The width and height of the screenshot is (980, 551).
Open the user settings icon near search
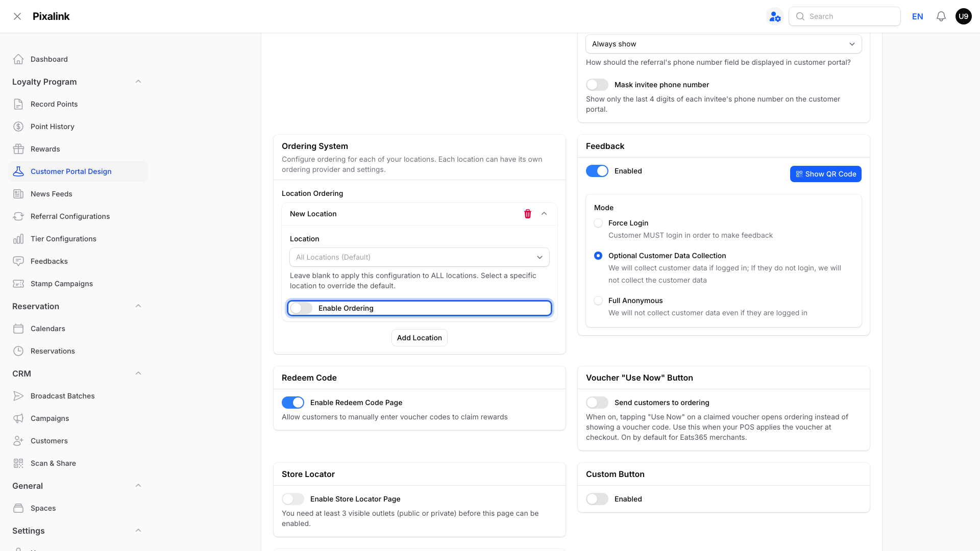(775, 16)
